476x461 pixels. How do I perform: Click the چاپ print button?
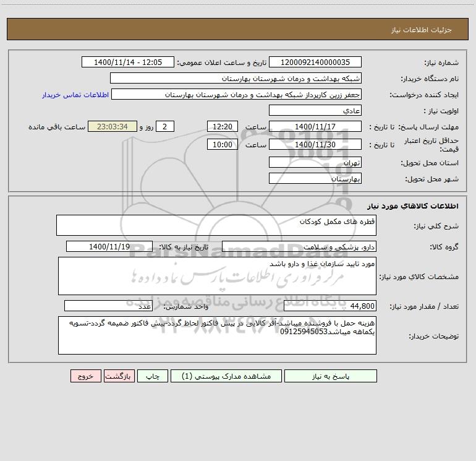point(153,376)
